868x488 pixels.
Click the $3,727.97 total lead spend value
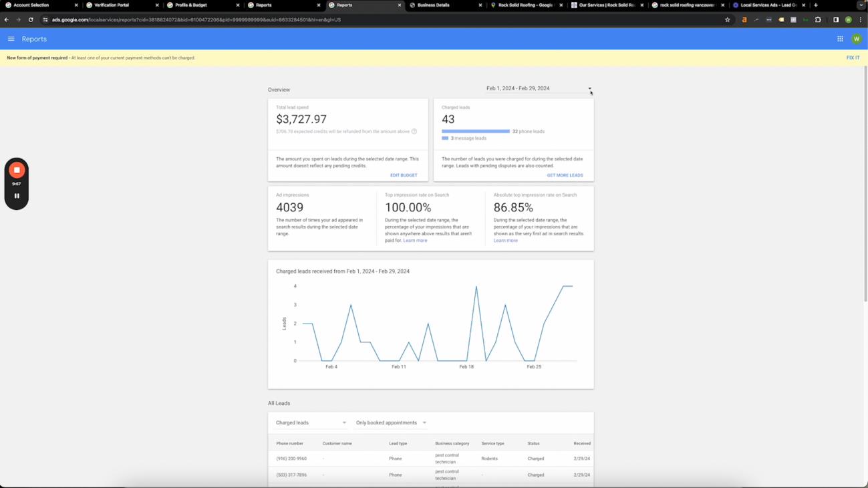(x=301, y=119)
